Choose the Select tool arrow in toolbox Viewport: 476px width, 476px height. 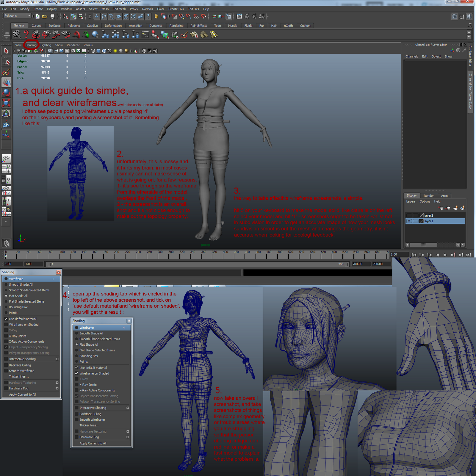6,51
